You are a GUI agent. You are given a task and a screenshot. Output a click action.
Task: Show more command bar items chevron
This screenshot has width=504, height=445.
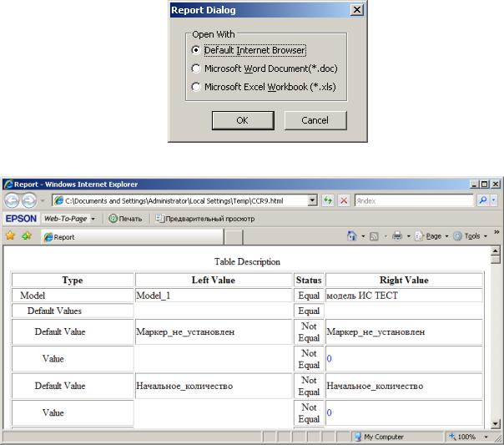point(496,232)
